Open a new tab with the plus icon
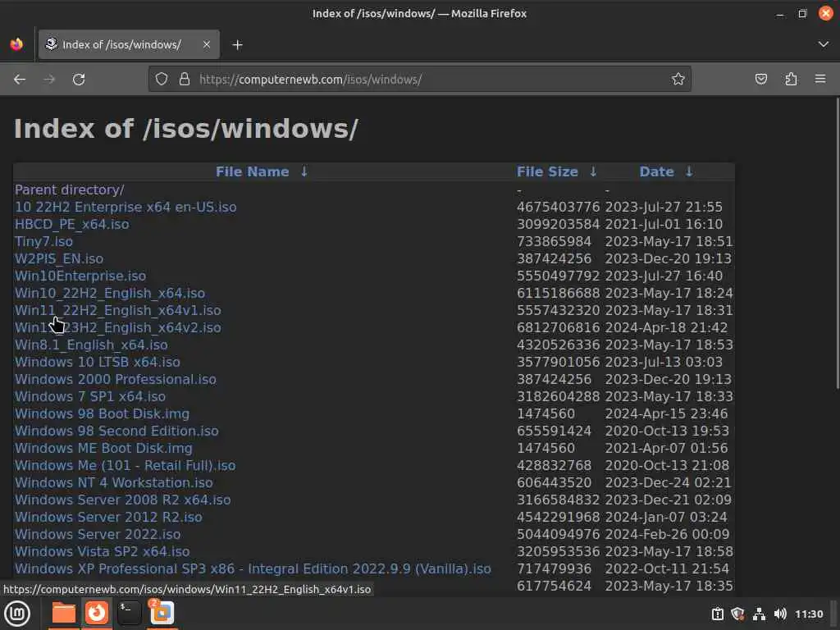 pos(237,45)
